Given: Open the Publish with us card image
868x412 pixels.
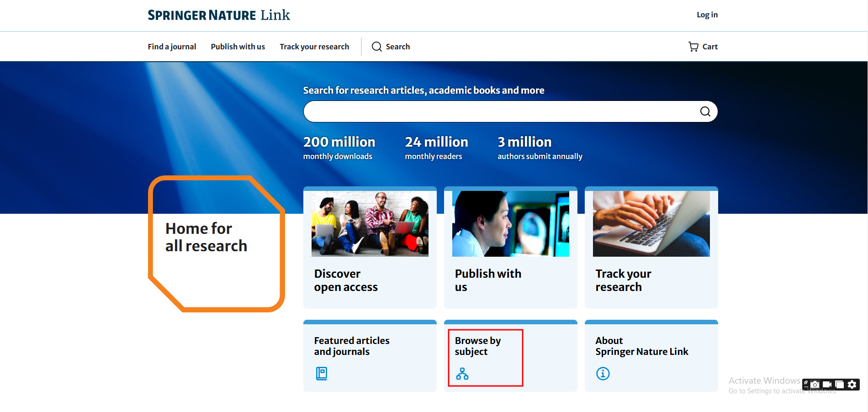Looking at the screenshot, I should [511, 224].
